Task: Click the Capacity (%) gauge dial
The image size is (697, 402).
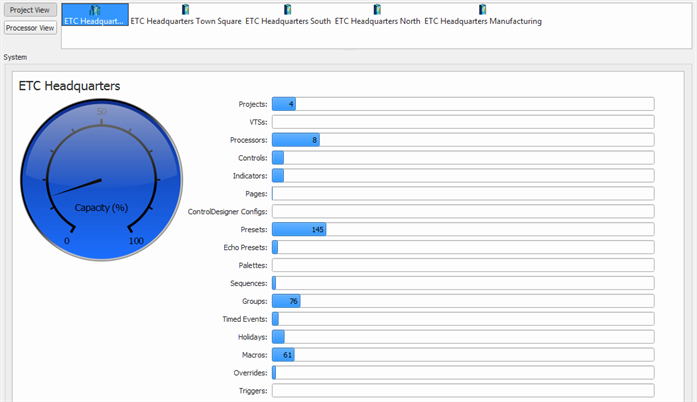Action: tap(102, 180)
